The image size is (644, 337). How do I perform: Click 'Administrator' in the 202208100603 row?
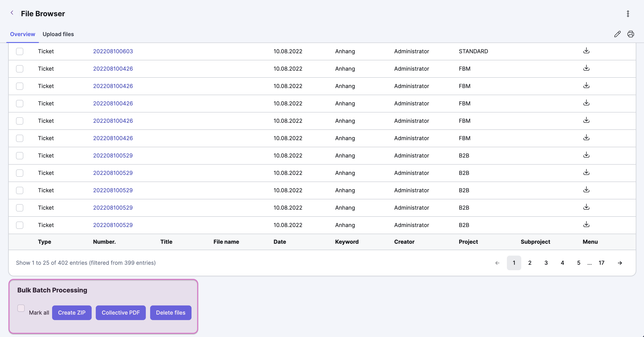[412, 51]
